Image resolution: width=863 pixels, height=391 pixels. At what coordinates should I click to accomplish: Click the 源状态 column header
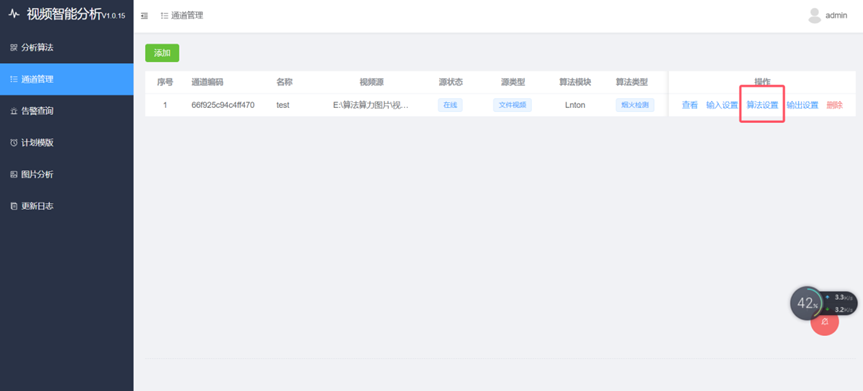[x=451, y=82]
